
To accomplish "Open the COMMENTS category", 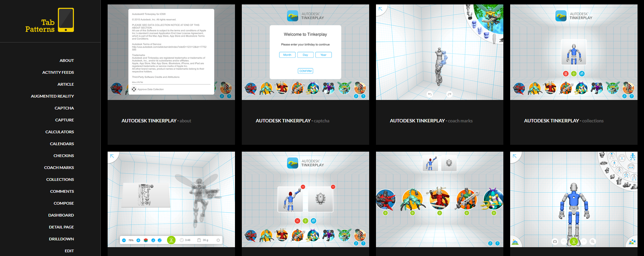I will [62, 191].
